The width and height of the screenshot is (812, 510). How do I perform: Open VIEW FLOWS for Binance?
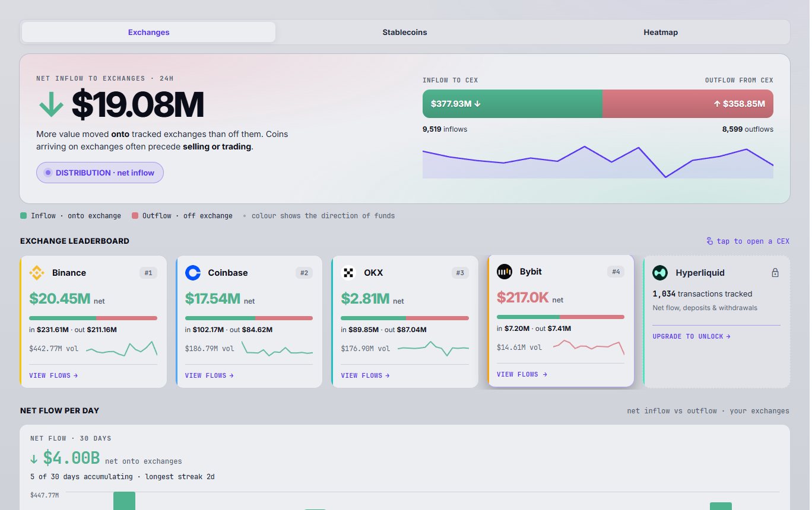[53, 375]
